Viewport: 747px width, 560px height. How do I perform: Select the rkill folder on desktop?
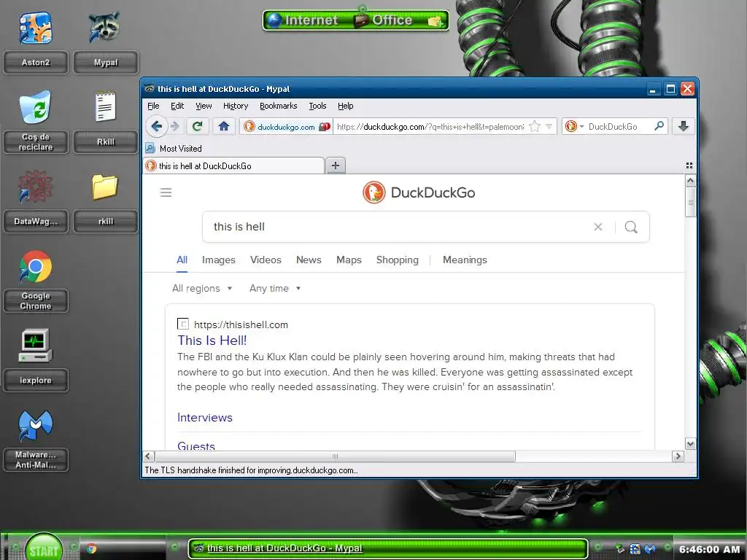(x=106, y=201)
